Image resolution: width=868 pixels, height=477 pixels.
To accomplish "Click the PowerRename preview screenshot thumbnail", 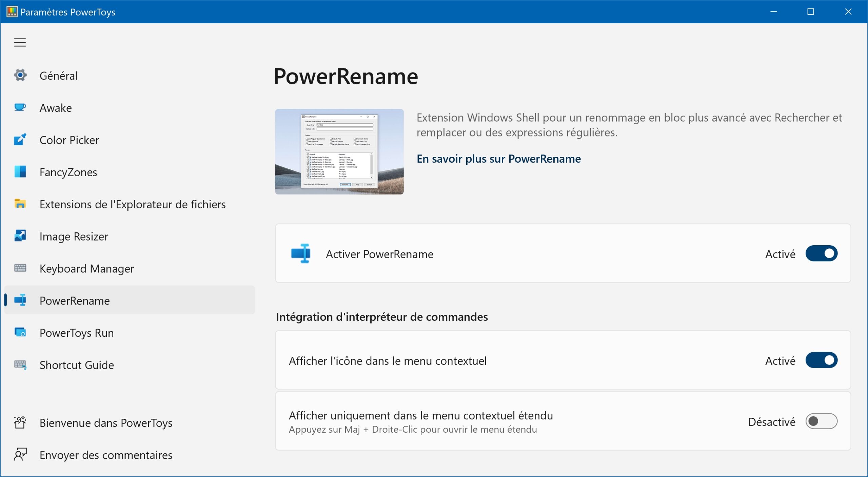I will (339, 151).
